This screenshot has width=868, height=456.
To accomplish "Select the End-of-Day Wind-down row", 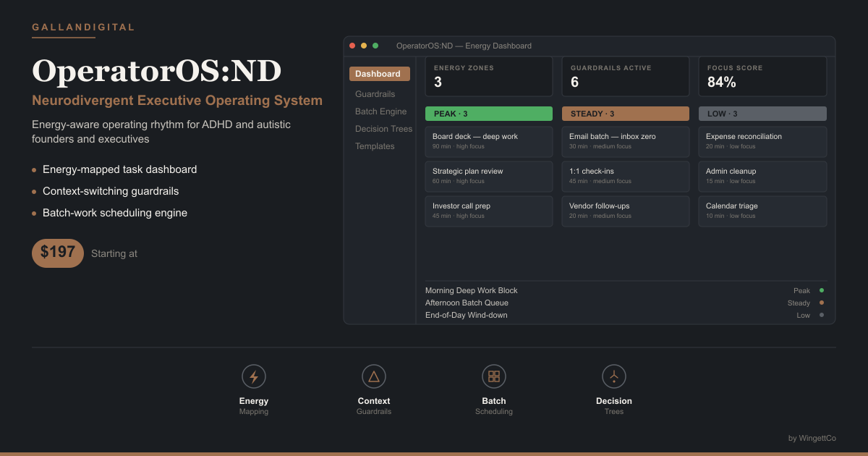I will [x=626, y=315].
